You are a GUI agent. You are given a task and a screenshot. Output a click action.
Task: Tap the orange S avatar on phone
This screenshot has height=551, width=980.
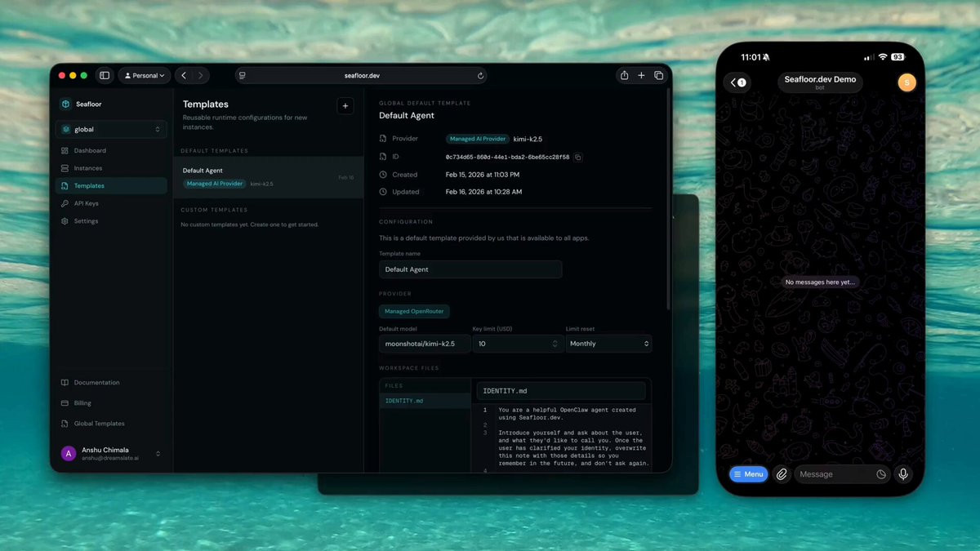coord(906,82)
